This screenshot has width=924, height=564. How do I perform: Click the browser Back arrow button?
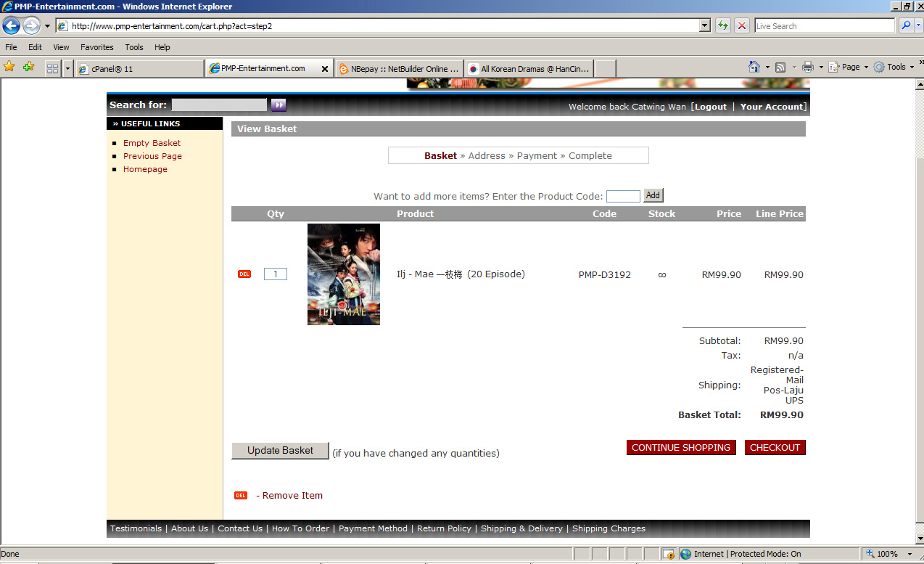[11, 26]
